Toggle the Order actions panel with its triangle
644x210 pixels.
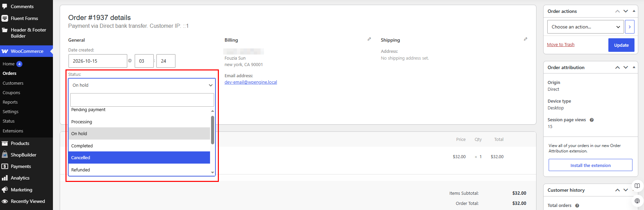click(x=634, y=11)
